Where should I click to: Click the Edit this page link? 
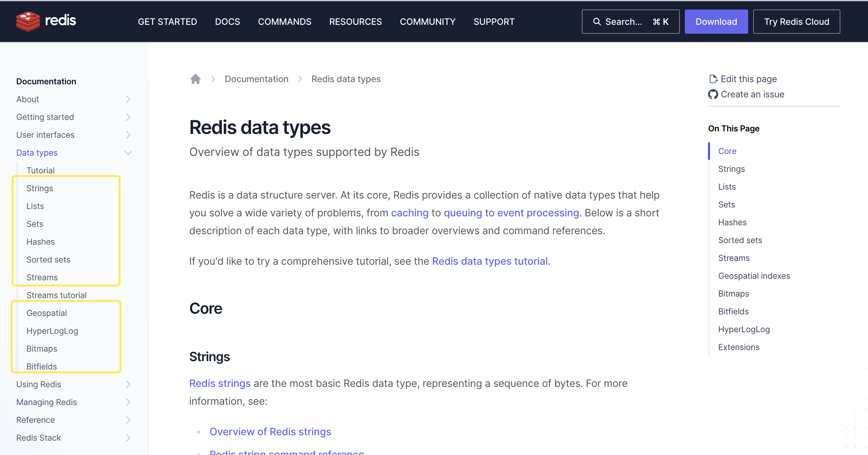point(748,79)
